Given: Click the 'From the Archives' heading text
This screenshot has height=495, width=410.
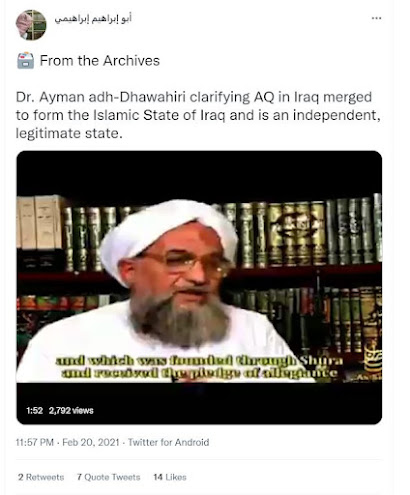Looking at the screenshot, I should 100,61.
